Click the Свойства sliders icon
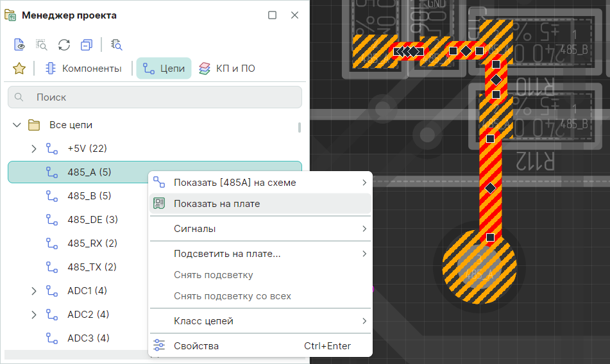 coord(159,345)
